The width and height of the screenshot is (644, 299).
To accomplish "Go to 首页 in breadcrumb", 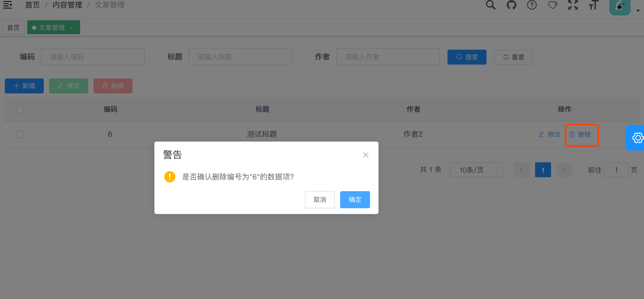I will [x=33, y=5].
